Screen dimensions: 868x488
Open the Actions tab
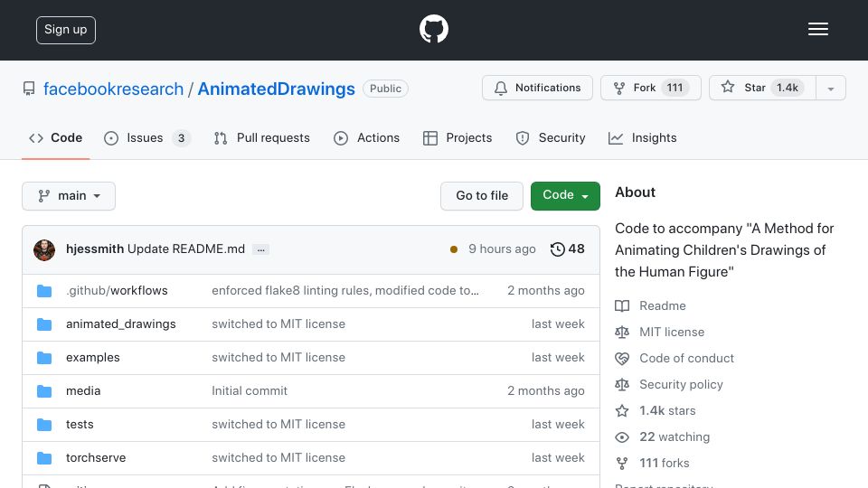(366, 137)
